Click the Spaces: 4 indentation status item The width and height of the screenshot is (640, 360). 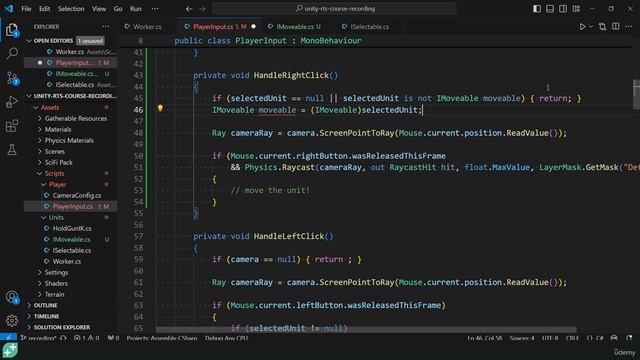click(522, 338)
